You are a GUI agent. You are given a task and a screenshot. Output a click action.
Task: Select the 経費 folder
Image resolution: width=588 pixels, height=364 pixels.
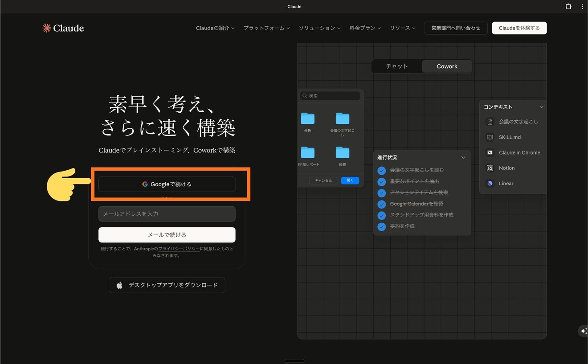342,152
